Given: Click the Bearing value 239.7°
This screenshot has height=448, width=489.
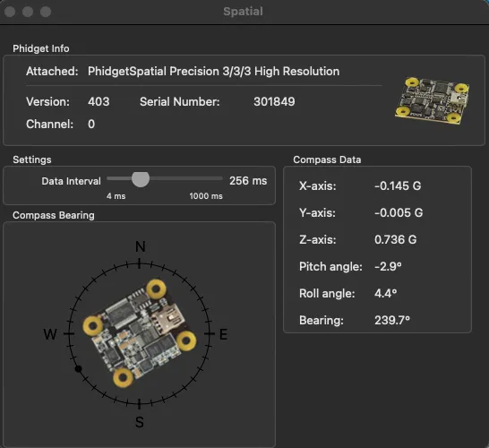Looking at the screenshot, I should [392, 320].
